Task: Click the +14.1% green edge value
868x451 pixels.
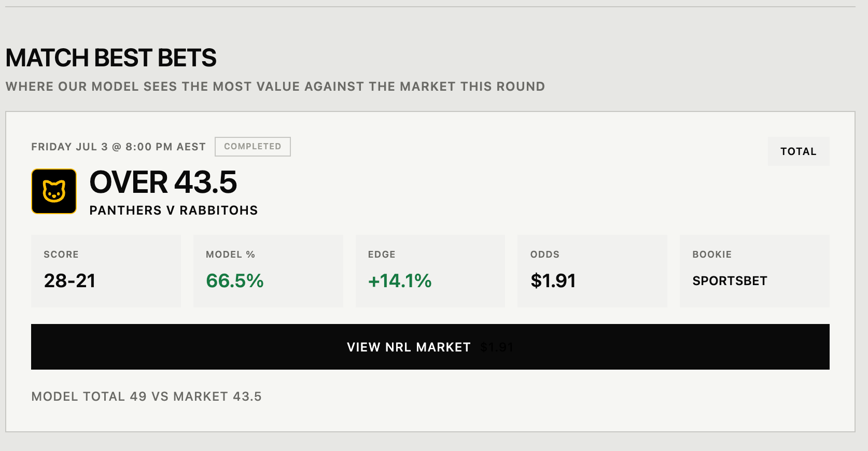Action: click(400, 281)
